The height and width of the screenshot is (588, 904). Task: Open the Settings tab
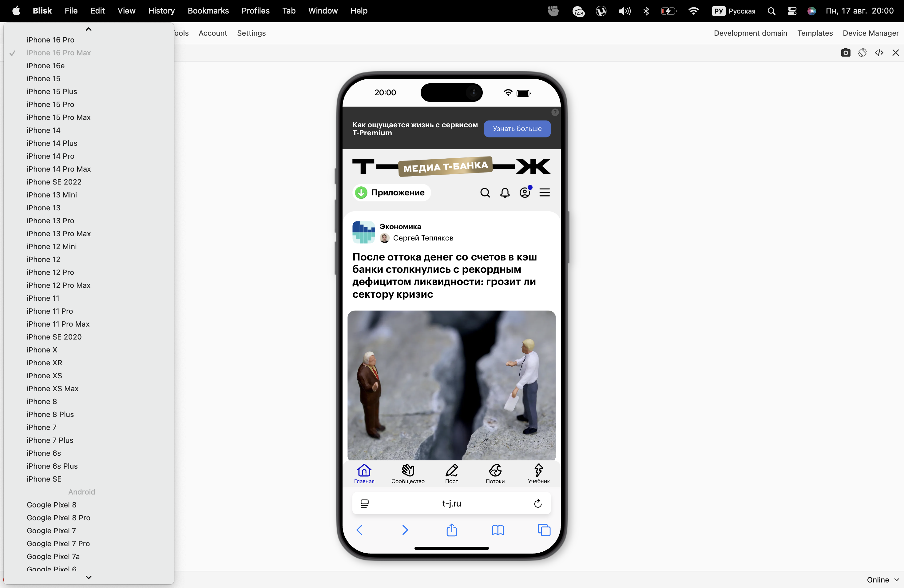click(x=251, y=33)
